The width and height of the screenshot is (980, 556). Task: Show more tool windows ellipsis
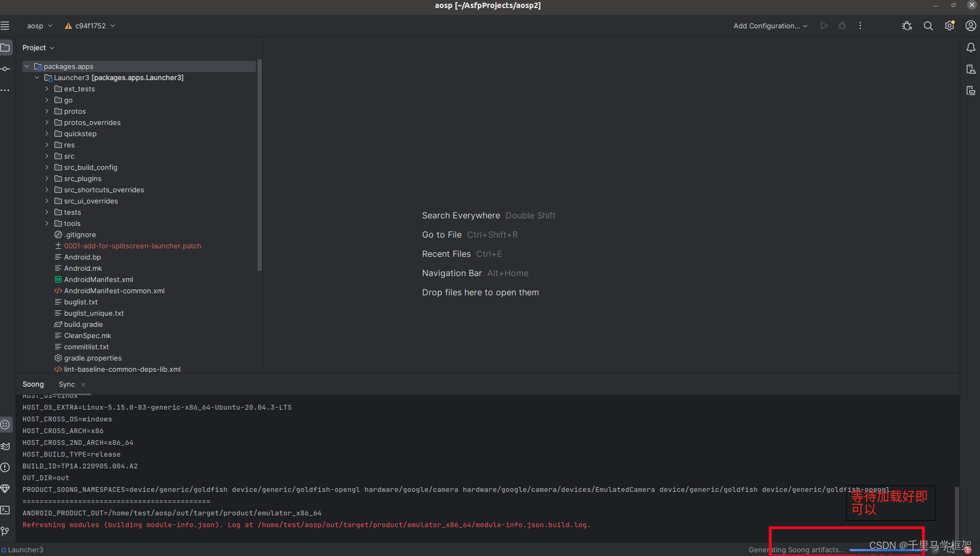pos(5,90)
